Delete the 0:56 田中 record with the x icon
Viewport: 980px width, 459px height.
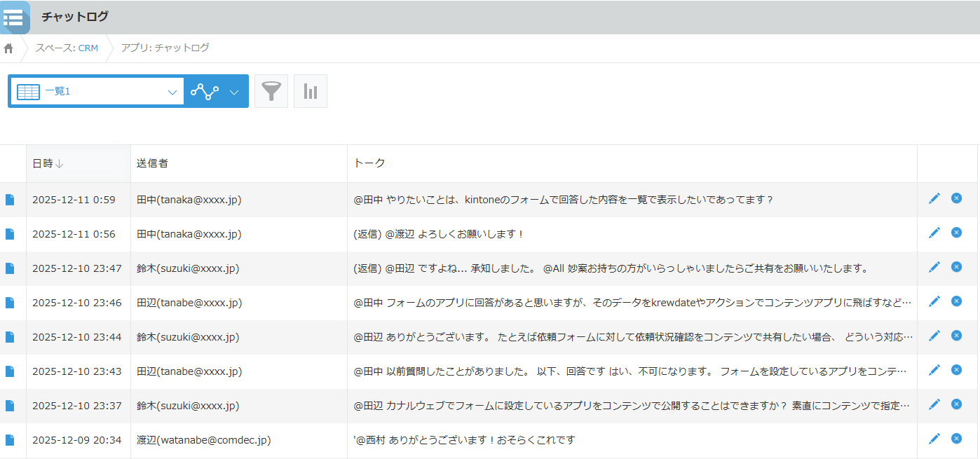point(956,232)
